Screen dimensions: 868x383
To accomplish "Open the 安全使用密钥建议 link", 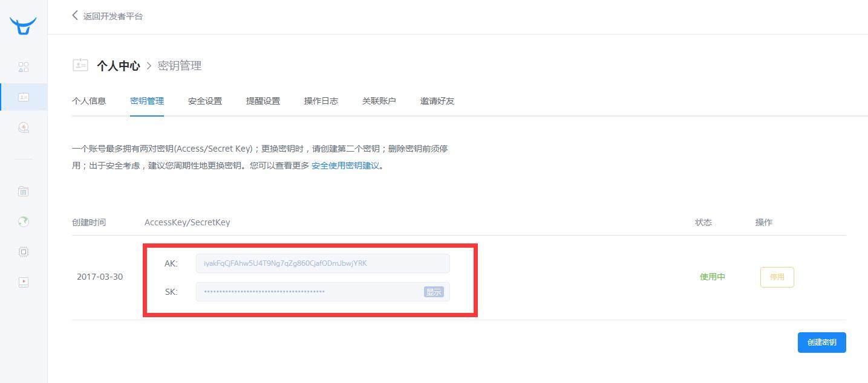I will point(345,166).
